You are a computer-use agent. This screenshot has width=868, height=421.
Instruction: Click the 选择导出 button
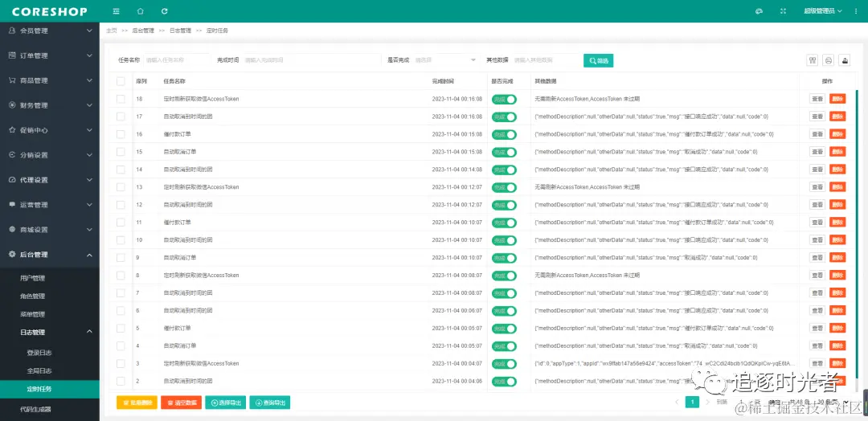(225, 403)
